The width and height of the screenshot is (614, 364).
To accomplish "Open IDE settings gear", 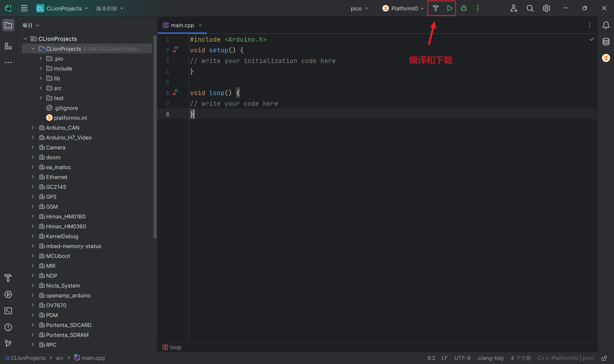I will tap(546, 8).
